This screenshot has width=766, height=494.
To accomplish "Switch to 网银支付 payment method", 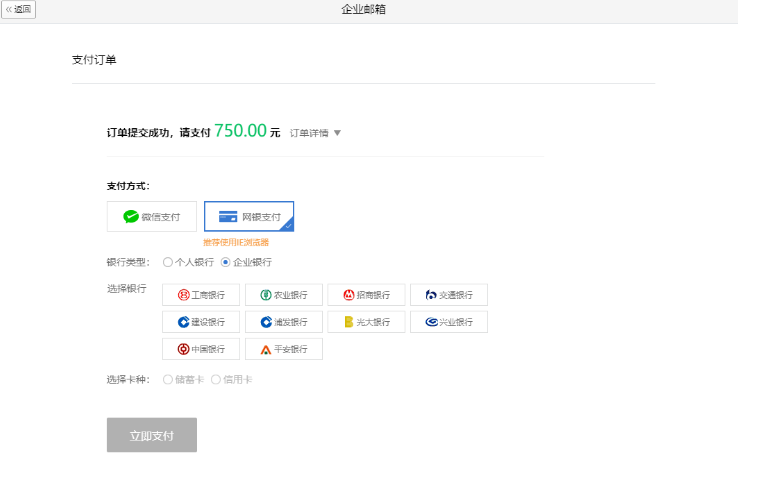I will click(x=249, y=216).
